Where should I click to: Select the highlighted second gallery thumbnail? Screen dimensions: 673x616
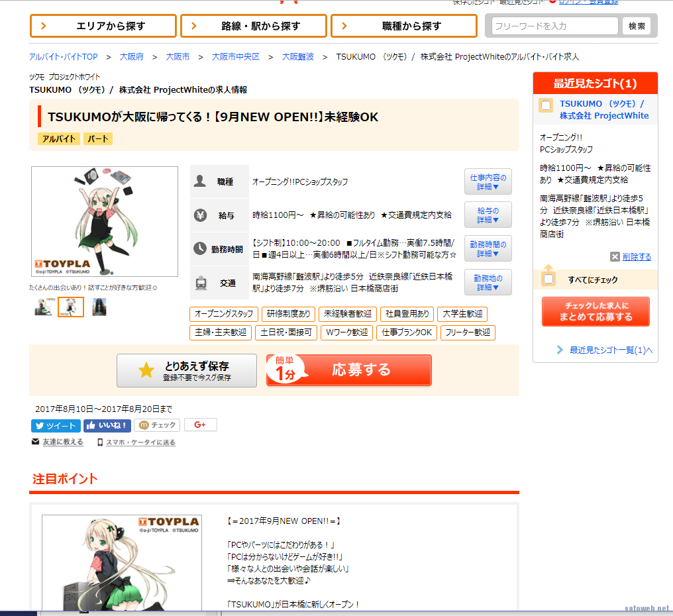coord(71,307)
